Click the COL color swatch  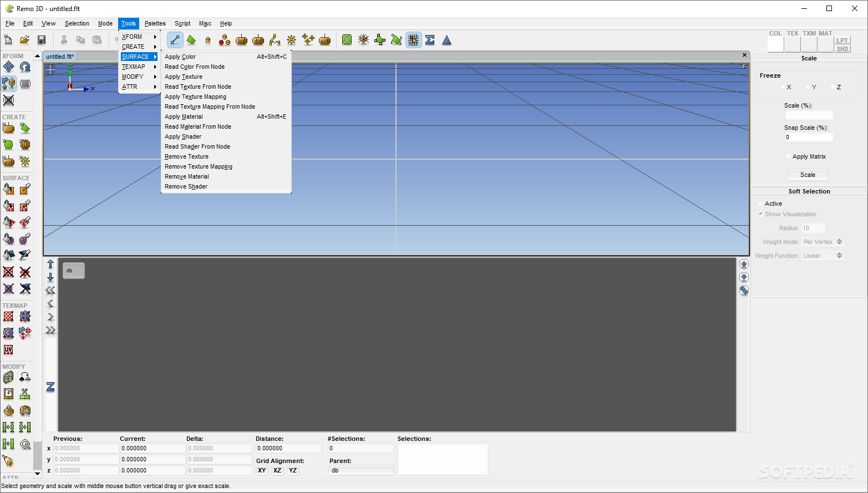775,44
